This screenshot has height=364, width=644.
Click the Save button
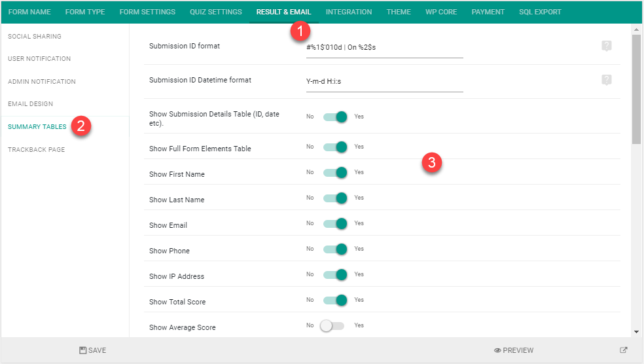[93, 350]
